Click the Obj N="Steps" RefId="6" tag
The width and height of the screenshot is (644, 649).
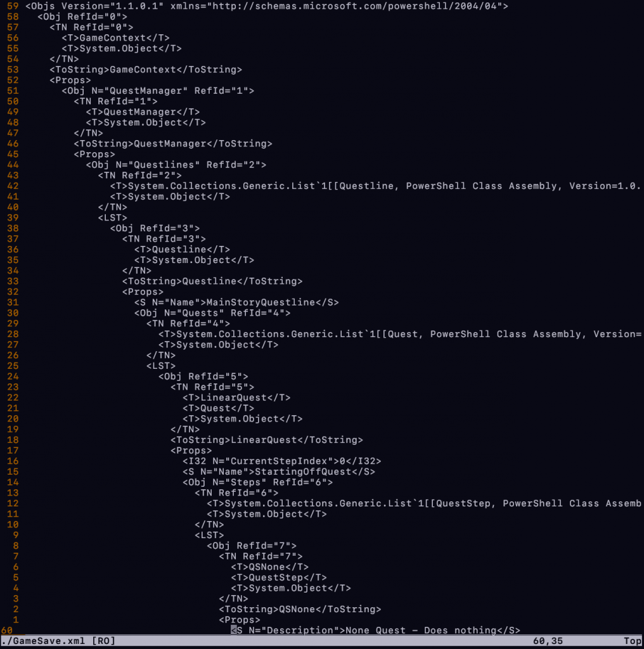(x=257, y=482)
